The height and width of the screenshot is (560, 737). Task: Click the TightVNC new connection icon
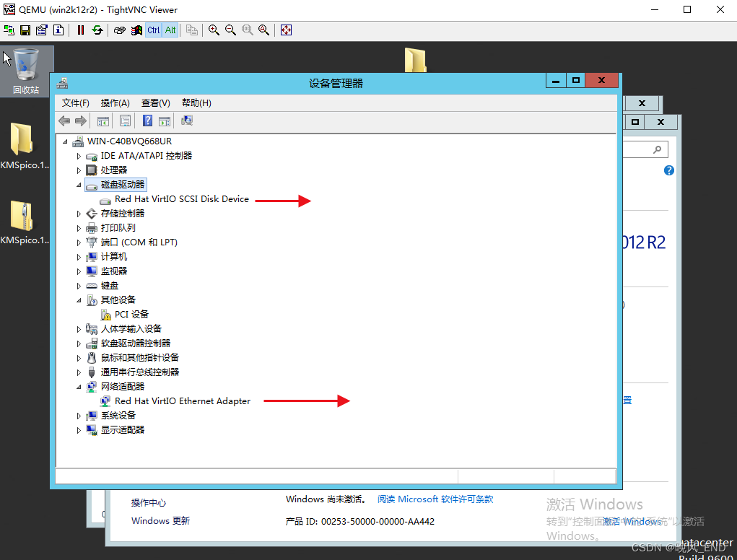click(x=9, y=30)
